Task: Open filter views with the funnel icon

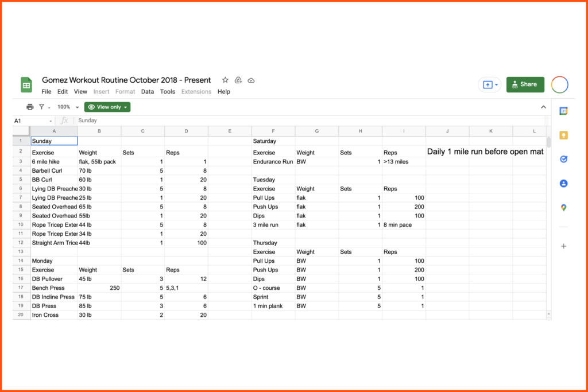Action: click(41, 107)
